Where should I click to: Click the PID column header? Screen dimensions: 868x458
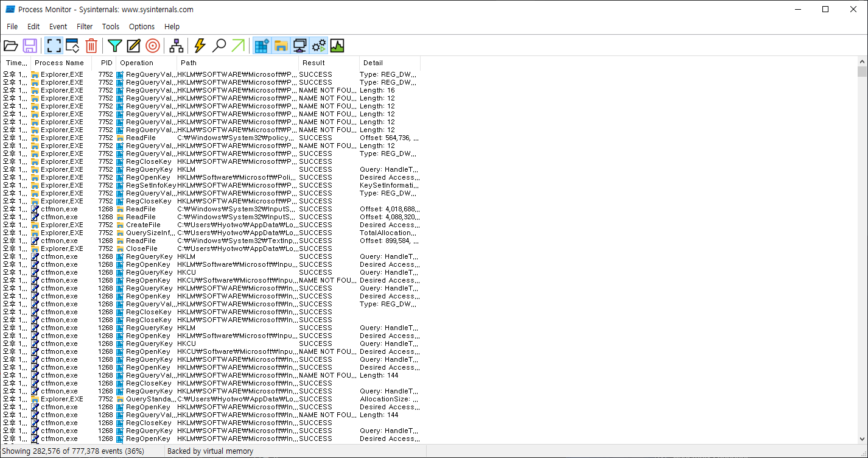coord(104,63)
